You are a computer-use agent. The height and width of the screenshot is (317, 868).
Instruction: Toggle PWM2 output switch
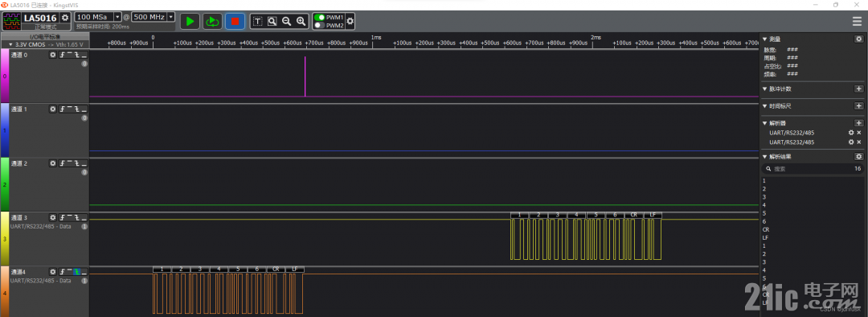point(319,26)
